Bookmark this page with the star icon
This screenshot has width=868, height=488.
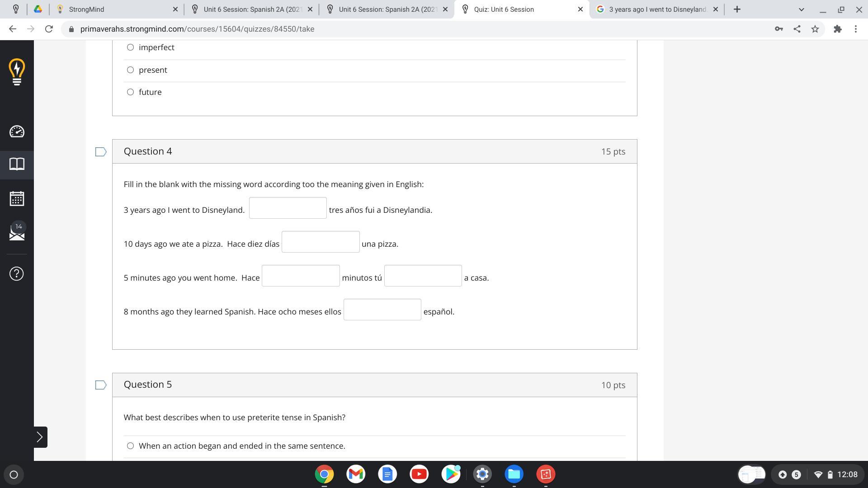coord(815,29)
